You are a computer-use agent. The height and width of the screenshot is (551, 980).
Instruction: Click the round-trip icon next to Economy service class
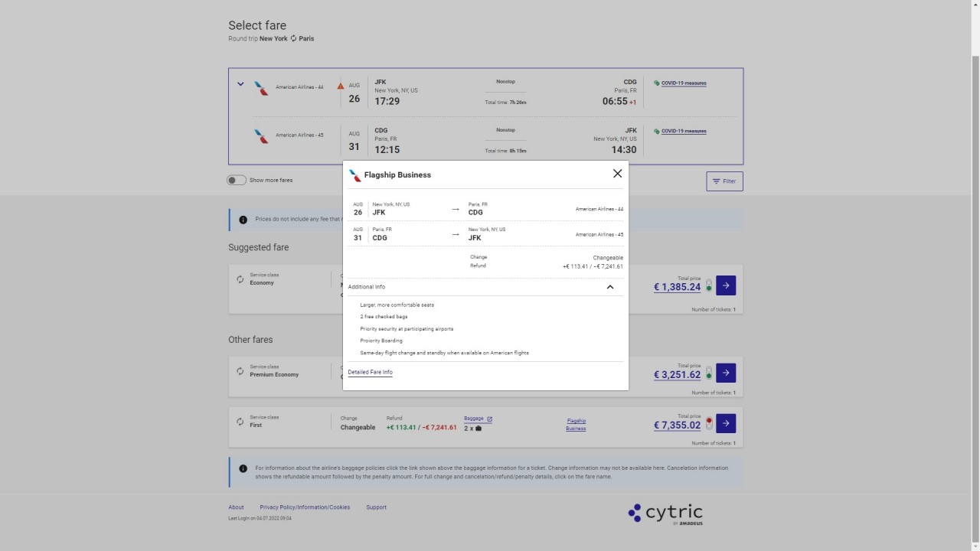[241, 278]
